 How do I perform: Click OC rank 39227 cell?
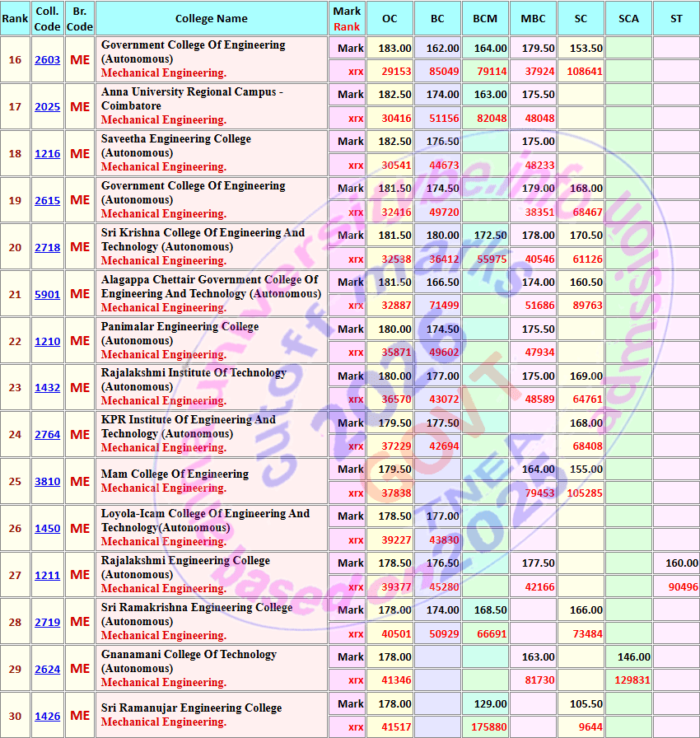pos(390,539)
